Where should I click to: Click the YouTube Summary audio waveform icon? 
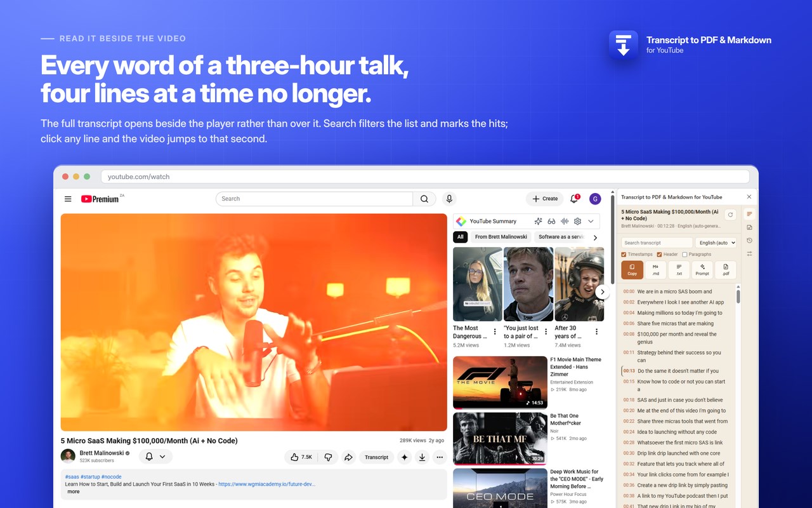coord(564,221)
